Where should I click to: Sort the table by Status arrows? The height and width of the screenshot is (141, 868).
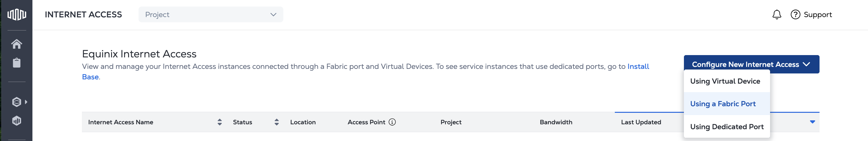277,122
